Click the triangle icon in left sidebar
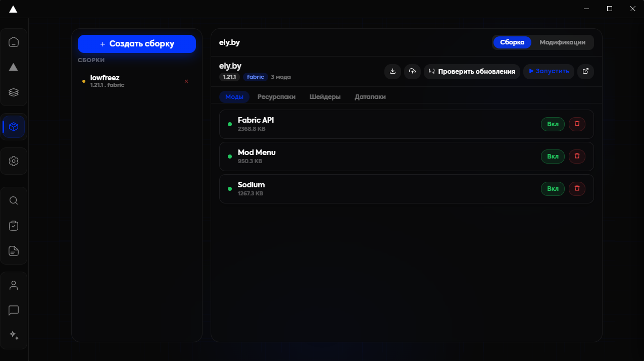 14,67
